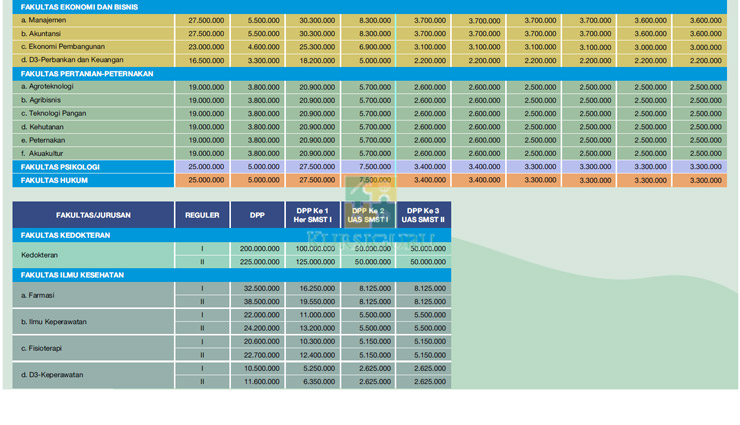
Task: Click the 24.200.000 value
Action: pyautogui.click(x=261, y=328)
